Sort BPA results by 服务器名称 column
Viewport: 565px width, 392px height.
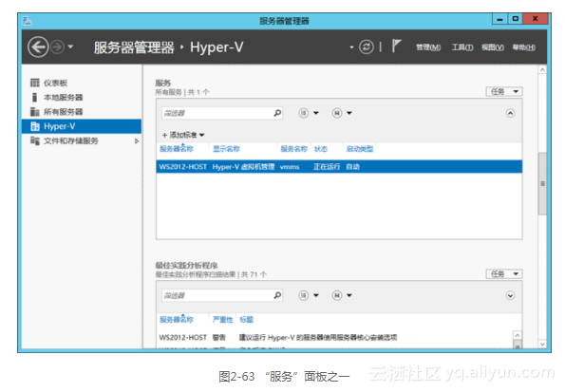[x=177, y=320]
